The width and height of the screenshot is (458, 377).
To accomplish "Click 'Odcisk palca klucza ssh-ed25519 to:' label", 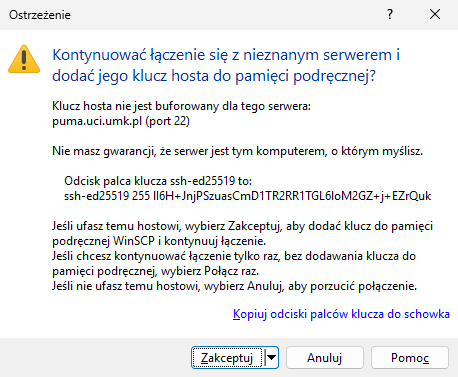I will (x=158, y=181).
